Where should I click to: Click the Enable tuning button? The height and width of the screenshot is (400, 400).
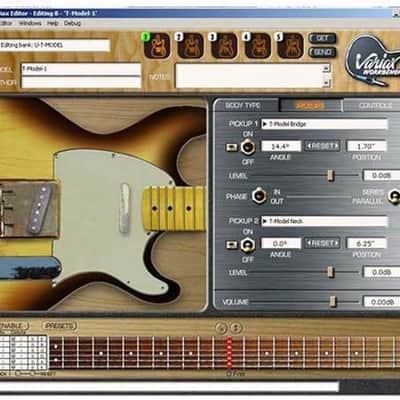pos(14,326)
